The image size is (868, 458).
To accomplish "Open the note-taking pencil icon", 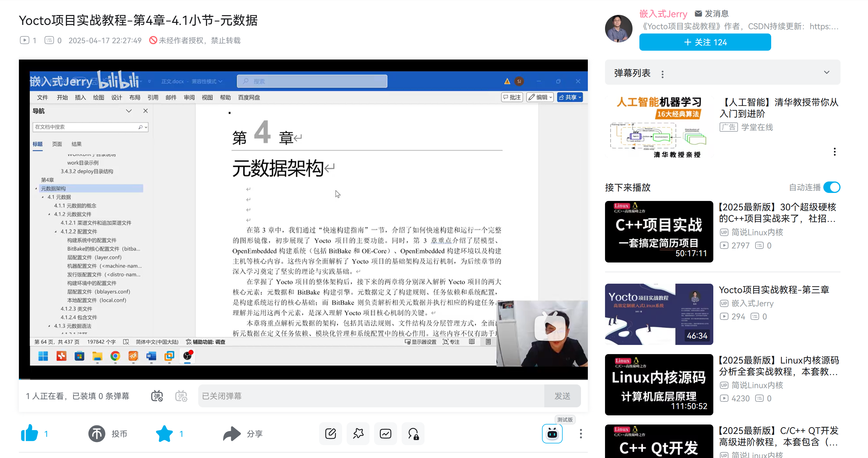I will pyautogui.click(x=330, y=433).
